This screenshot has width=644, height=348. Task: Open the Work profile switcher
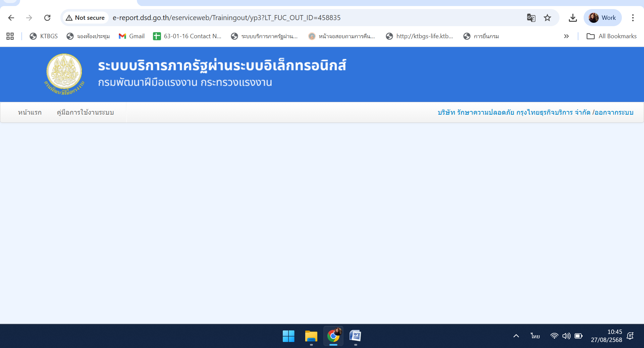pyautogui.click(x=602, y=18)
